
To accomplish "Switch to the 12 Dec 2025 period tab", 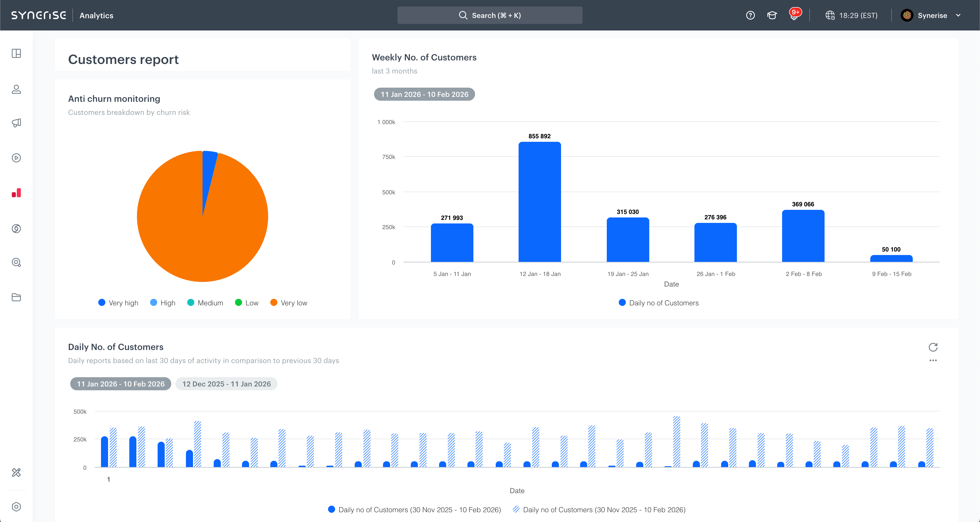I will 226,384.
